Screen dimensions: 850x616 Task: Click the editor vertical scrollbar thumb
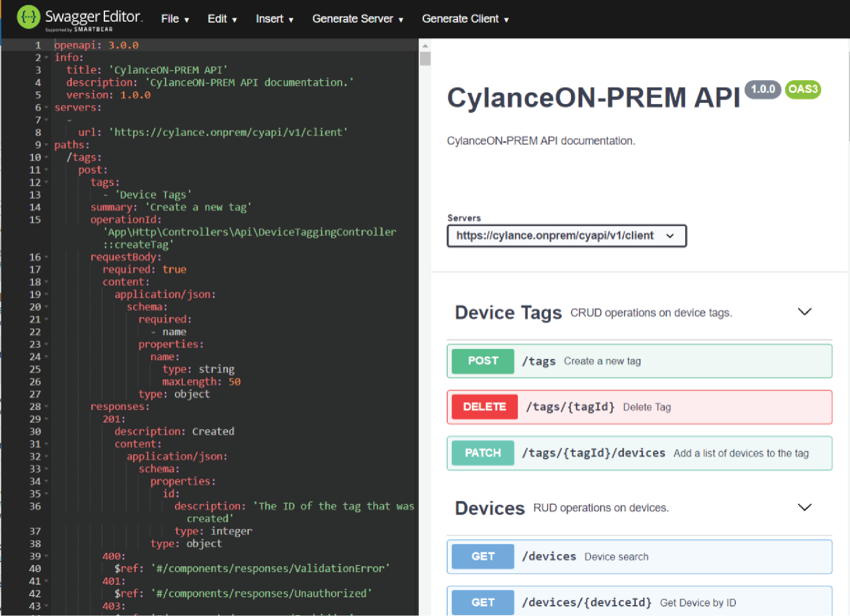point(425,59)
